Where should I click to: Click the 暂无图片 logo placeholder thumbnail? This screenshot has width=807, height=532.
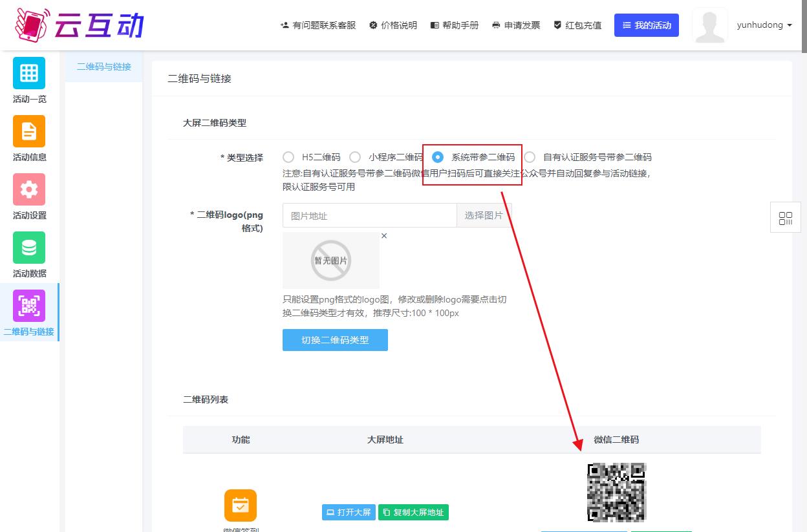[x=331, y=261]
